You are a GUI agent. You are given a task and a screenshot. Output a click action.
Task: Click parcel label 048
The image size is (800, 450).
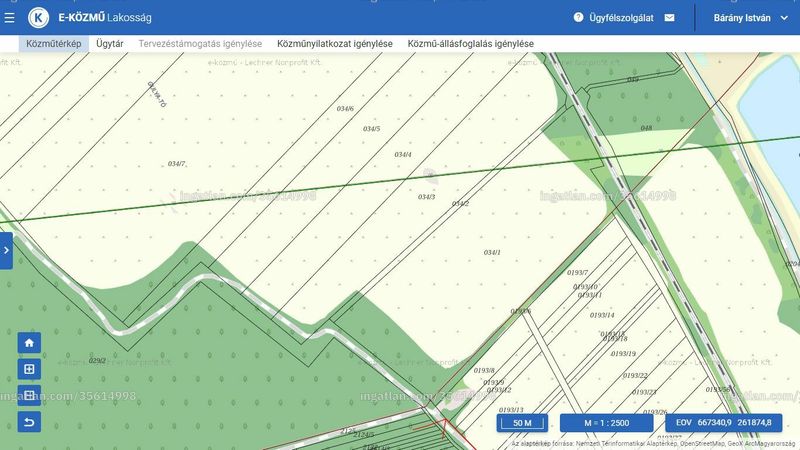coord(646,128)
